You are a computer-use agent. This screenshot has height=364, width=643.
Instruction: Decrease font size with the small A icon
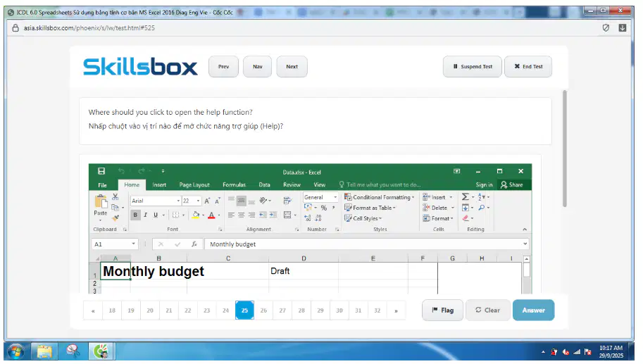pos(218,201)
